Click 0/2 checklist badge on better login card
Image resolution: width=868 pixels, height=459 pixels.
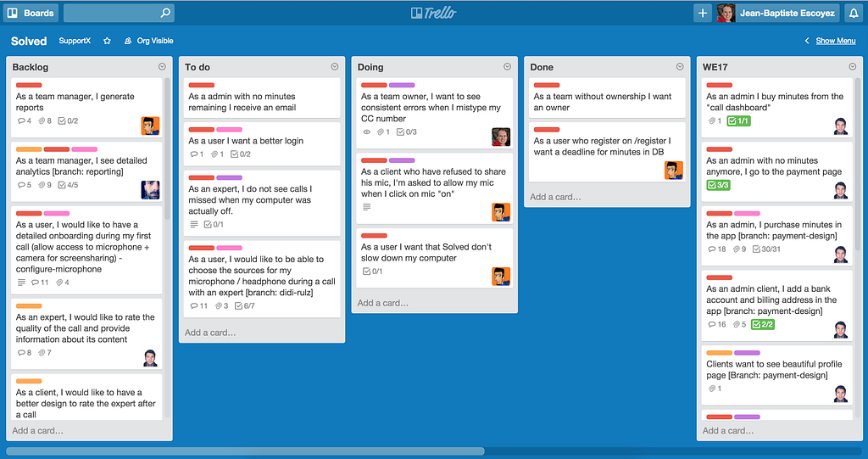click(241, 154)
